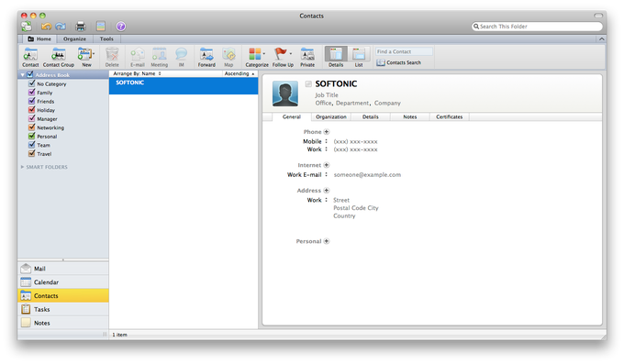This screenshot has height=364, width=624.
Task: Go to Notes view in the sidebar
Action: [x=63, y=323]
